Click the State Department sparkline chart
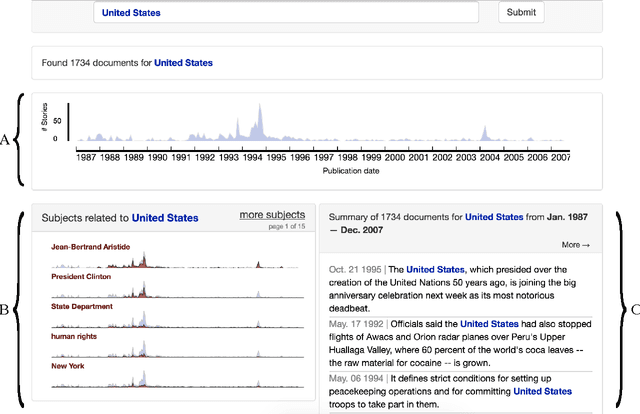Viewport: 640px width, 414px height. tap(178, 319)
